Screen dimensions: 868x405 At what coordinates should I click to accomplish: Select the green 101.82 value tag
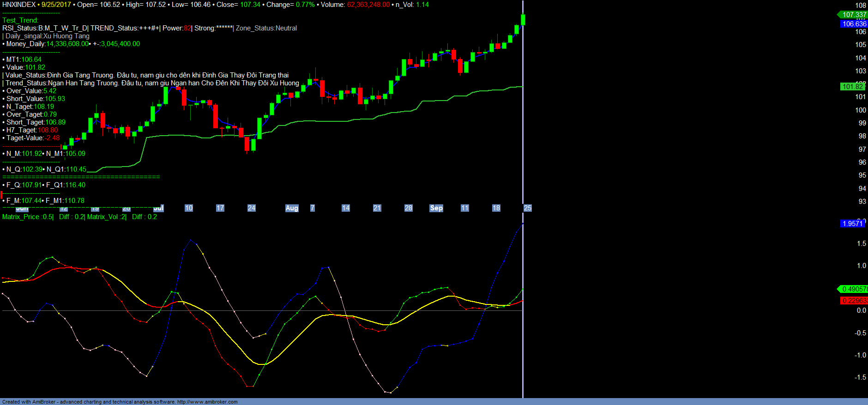(852, 87)
